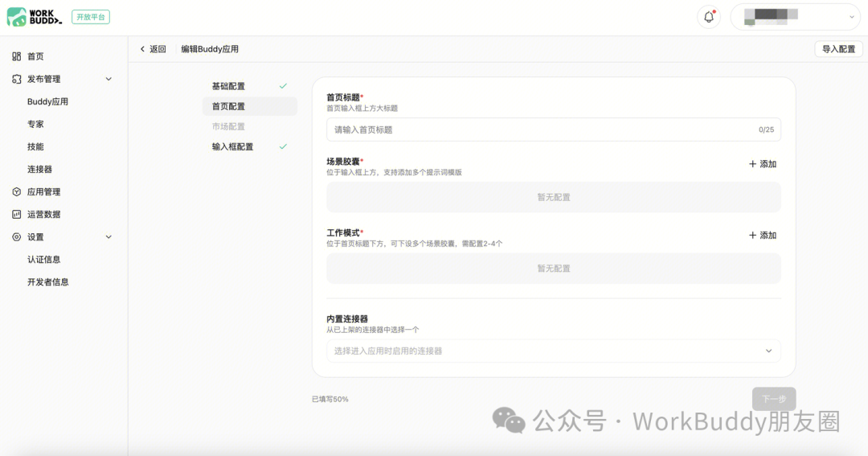
Task: Open 连接器 in the sidebar
Action: (x=39, y=169)
